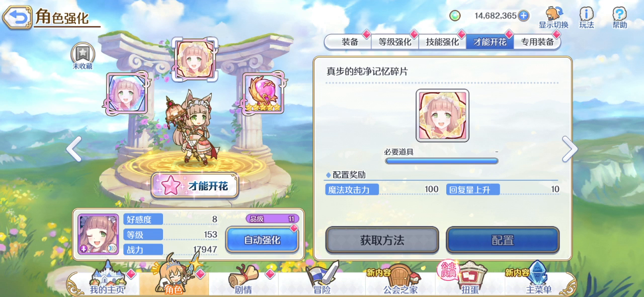The width and height of the screenshot is (644, 297).
Task: Open the 专用装备 tab
Action: 537,42
